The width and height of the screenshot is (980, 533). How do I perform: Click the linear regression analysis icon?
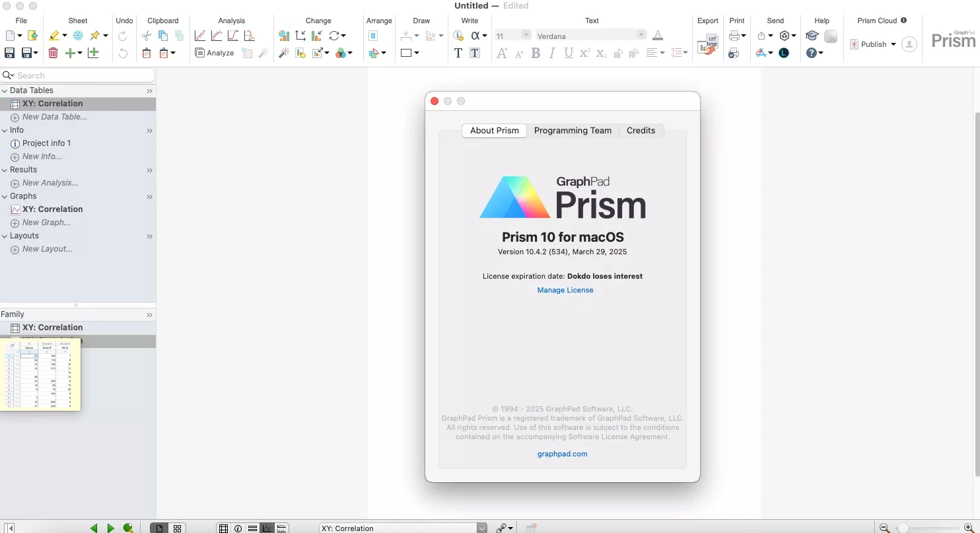(200, 36)
